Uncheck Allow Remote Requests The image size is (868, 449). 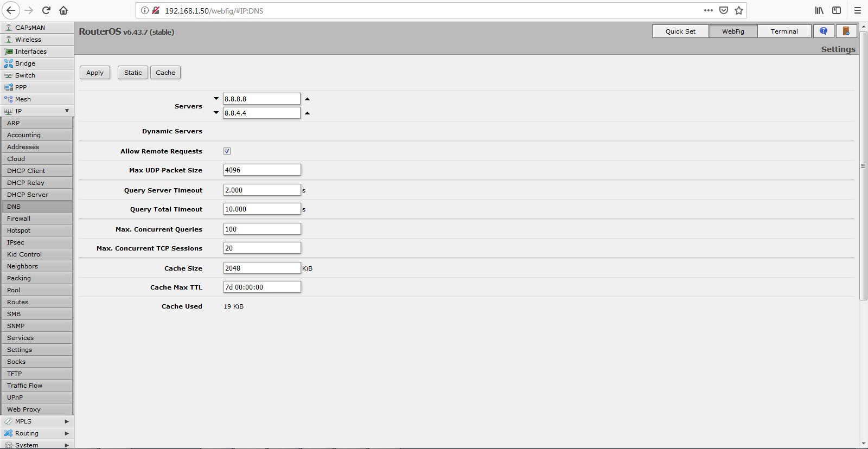pyautogui.click(x=227, y=151)
